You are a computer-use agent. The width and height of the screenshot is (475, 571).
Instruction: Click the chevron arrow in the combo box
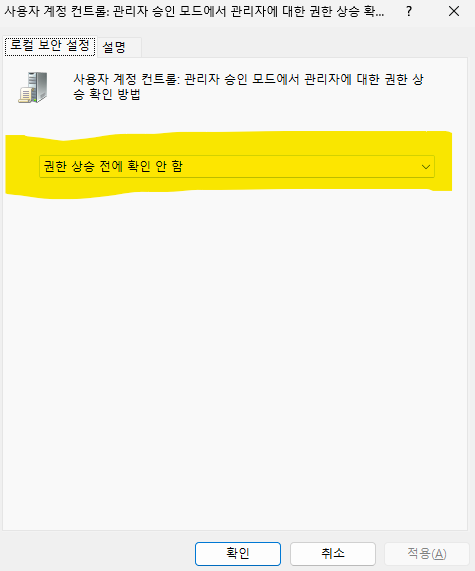click(425, 167)
